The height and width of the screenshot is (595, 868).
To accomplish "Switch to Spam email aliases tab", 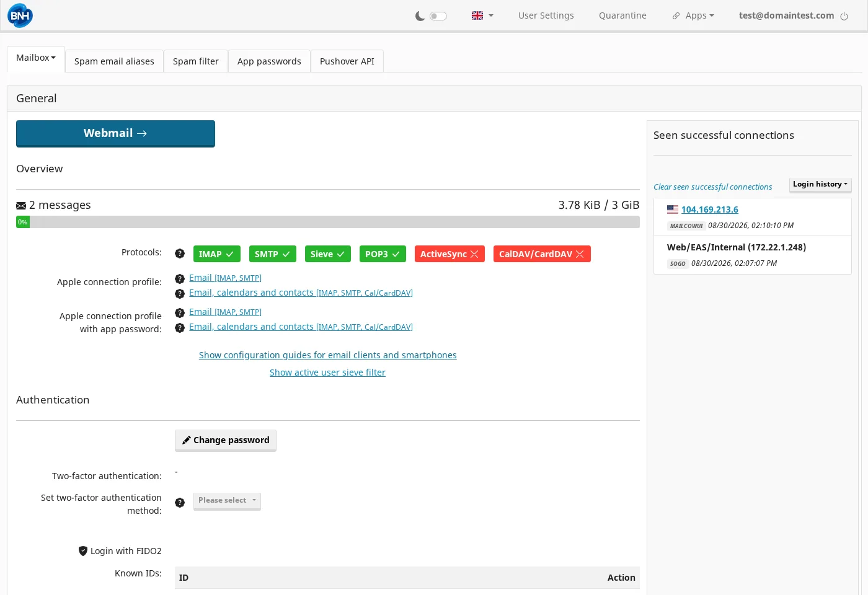I will click(114, 61).
